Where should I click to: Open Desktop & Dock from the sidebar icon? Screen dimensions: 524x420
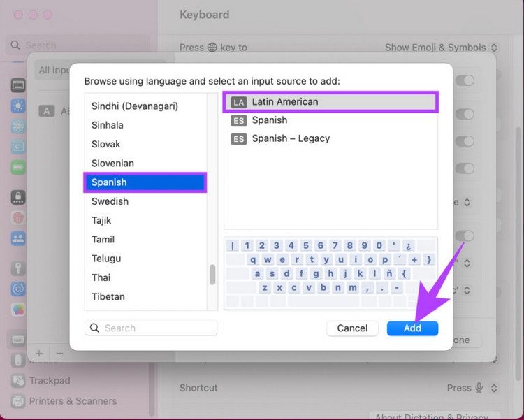[x=18, y=85]
